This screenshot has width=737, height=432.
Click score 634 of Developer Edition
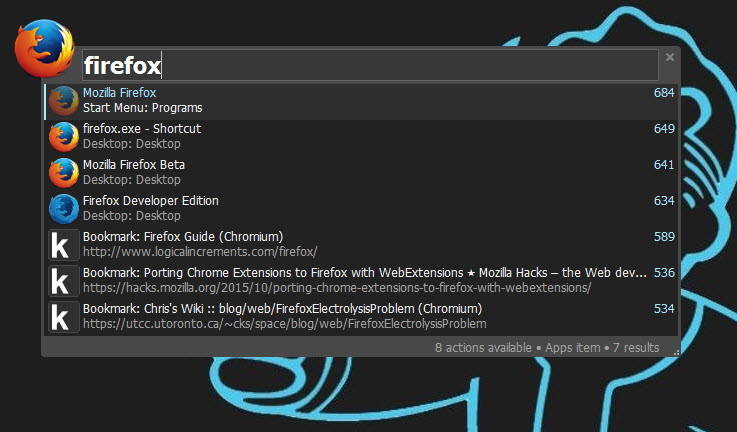tap(664, 201)
